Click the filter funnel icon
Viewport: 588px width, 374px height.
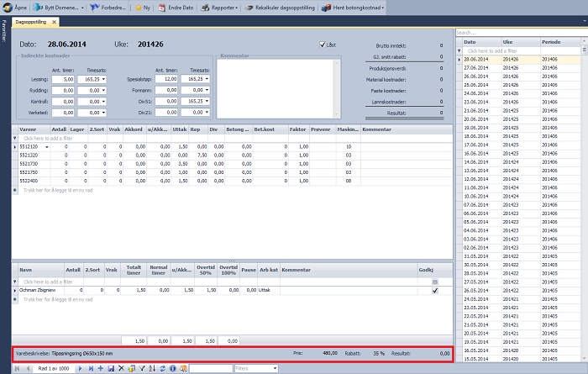[140, 368]
